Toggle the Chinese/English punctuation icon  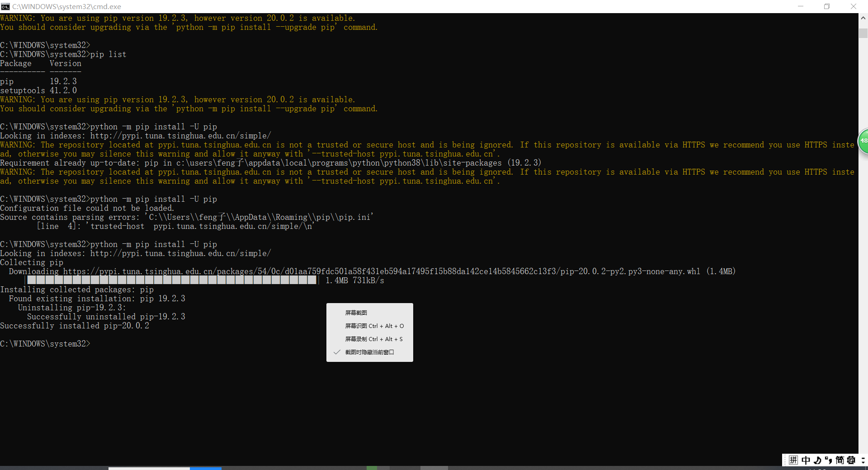(829, 460)
